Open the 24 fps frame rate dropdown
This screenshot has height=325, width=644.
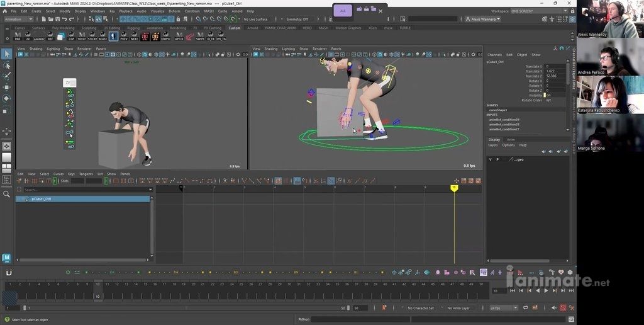[x=504, y=308]
